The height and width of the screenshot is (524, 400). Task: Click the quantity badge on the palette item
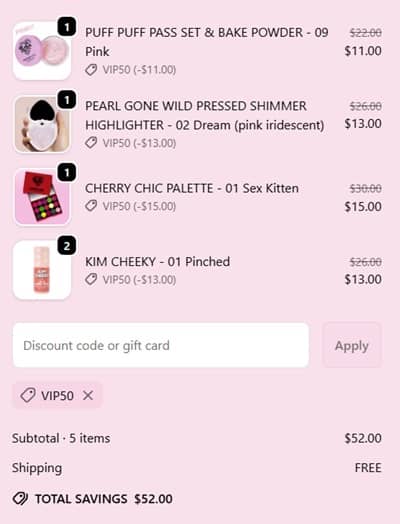[x=67, y=173]
